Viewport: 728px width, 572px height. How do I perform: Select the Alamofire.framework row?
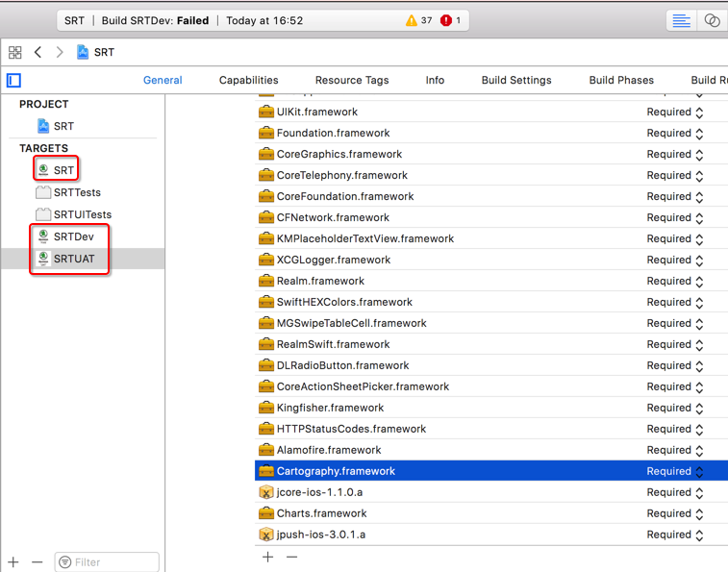491,450
